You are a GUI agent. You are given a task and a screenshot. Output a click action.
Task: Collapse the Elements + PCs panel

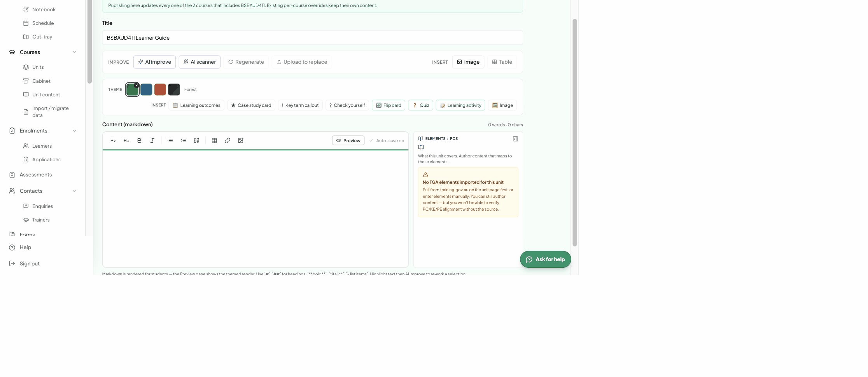(x=515, y=139)
